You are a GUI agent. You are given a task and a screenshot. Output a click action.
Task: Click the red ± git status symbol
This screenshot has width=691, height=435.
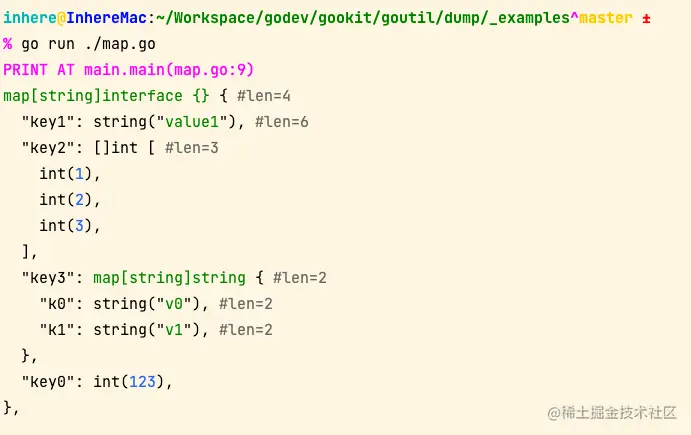646,19
